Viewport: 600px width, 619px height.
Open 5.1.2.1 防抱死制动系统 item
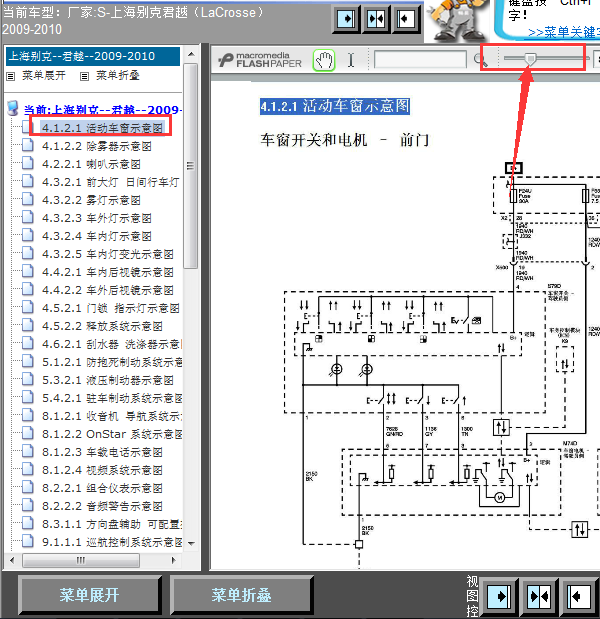click(x=112, y=362)
